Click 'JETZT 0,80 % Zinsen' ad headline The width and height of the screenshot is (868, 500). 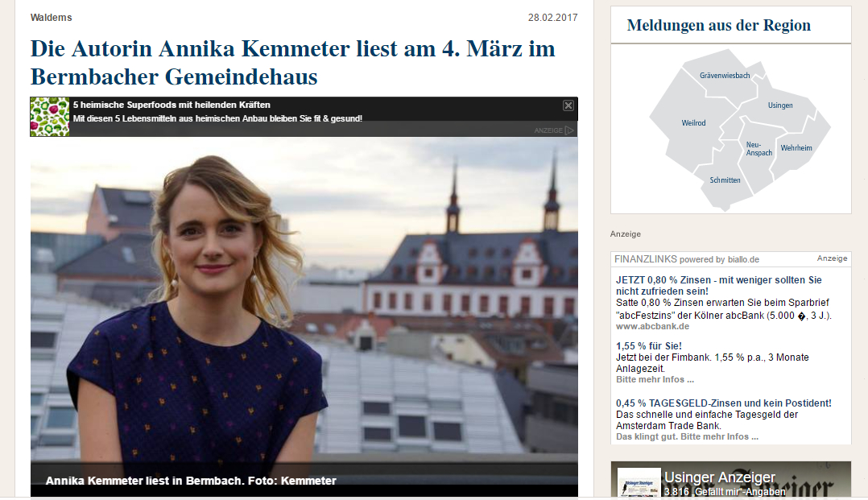pyautogui.click(x=718, y=286)
